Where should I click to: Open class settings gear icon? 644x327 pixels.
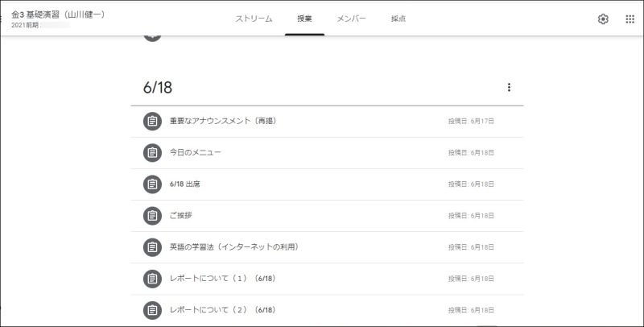602,19
